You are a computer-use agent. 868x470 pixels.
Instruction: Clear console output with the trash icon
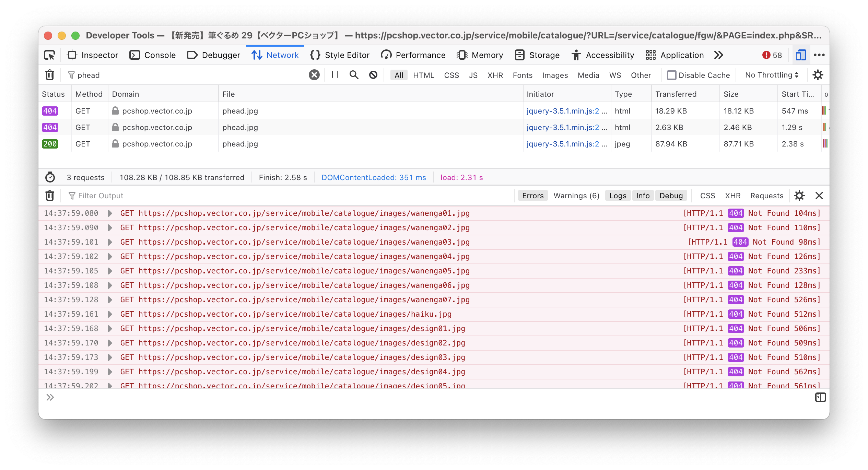coord(49,196)
